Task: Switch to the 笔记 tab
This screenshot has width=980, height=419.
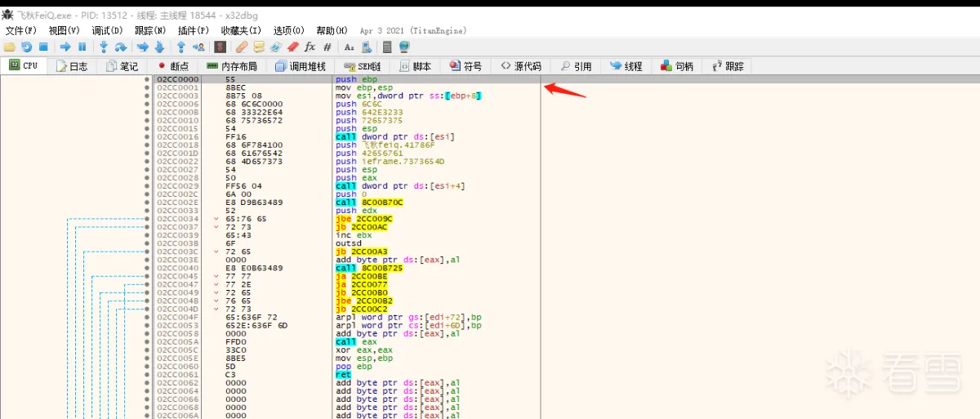Action: tap(122, 66)
